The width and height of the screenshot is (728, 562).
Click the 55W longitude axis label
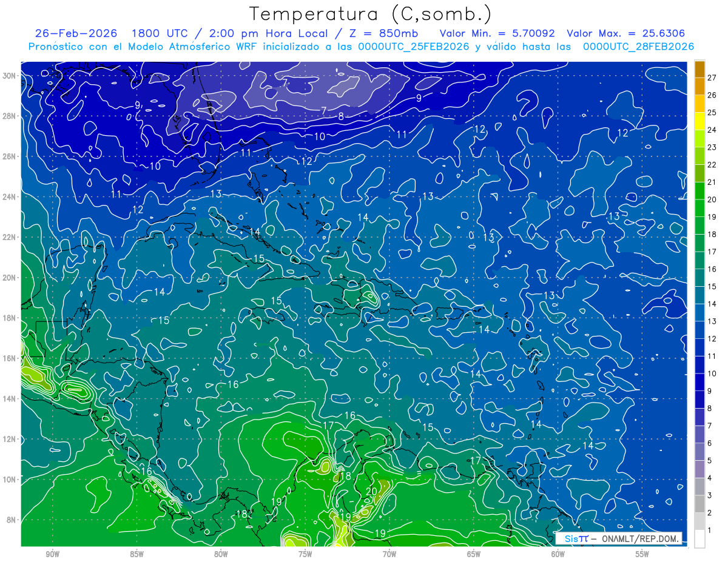pos(642,554)
